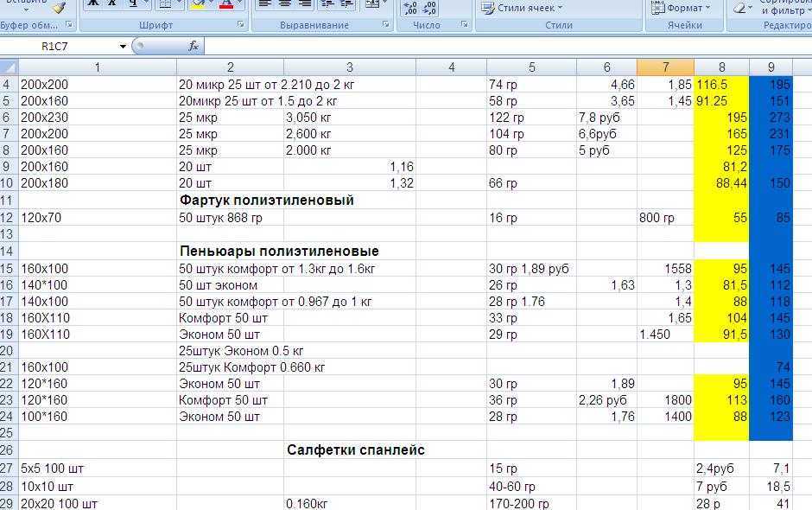
Task: Click into the formula bar
Action: click(x=508, y=46)
